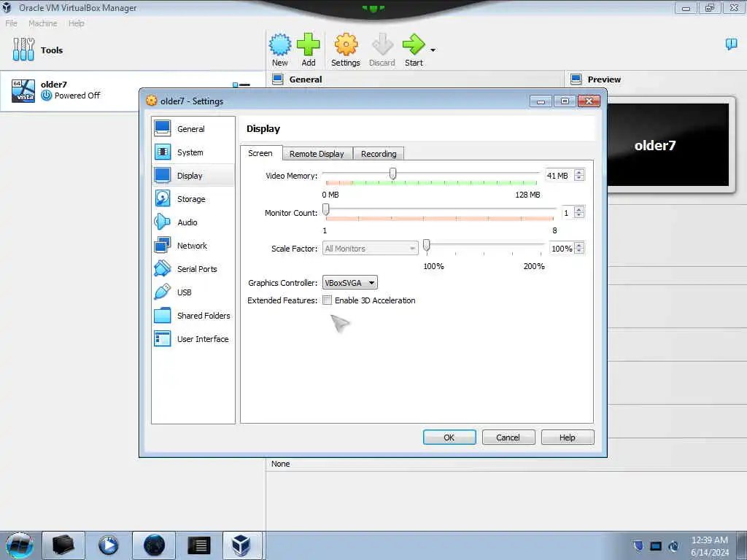Click the Discard toolbar icon
The width and height of the screenshot is (747, 560).
pos(382,50)
